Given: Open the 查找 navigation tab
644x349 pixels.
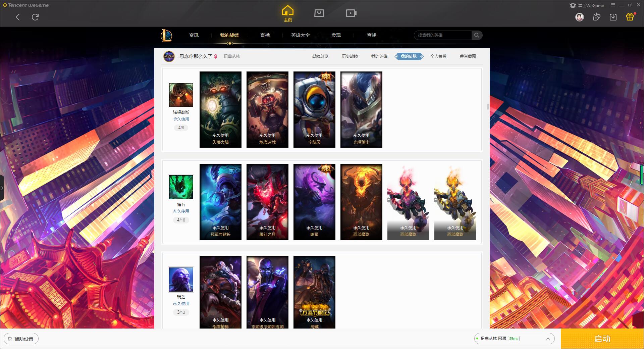Looking at the screenshot, I should coord(372,35).
